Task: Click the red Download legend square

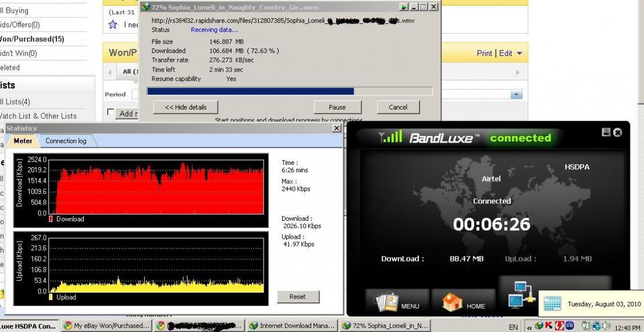Action: coord(51,219)
